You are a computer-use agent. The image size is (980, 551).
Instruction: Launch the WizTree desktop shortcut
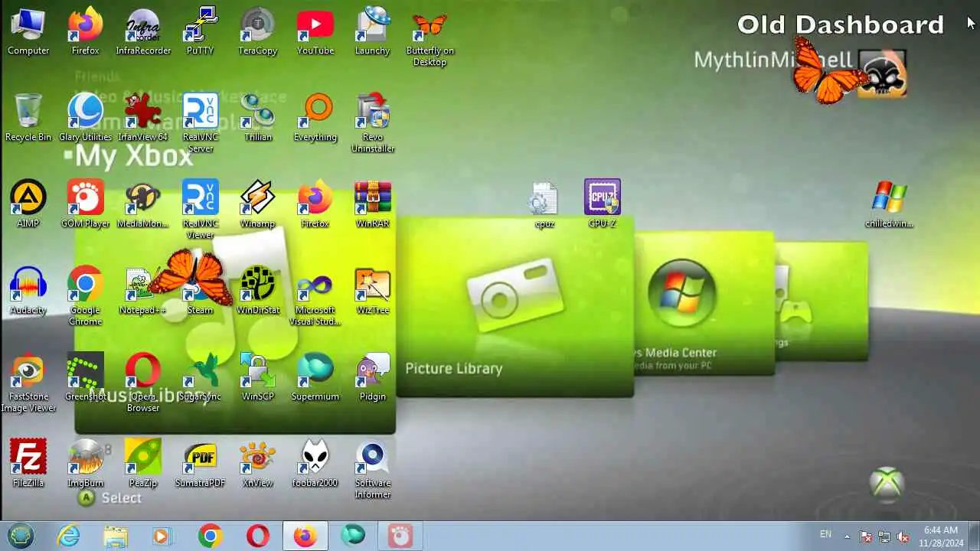(x=373, y=291)
